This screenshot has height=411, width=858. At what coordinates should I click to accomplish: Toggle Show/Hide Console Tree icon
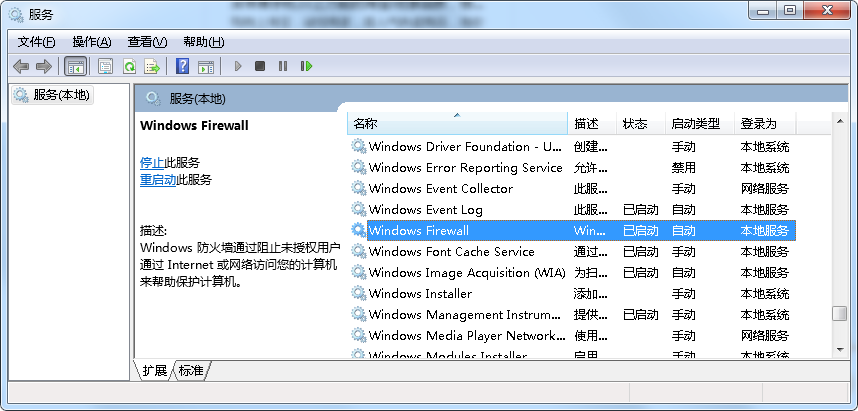(x=76, y=67)
